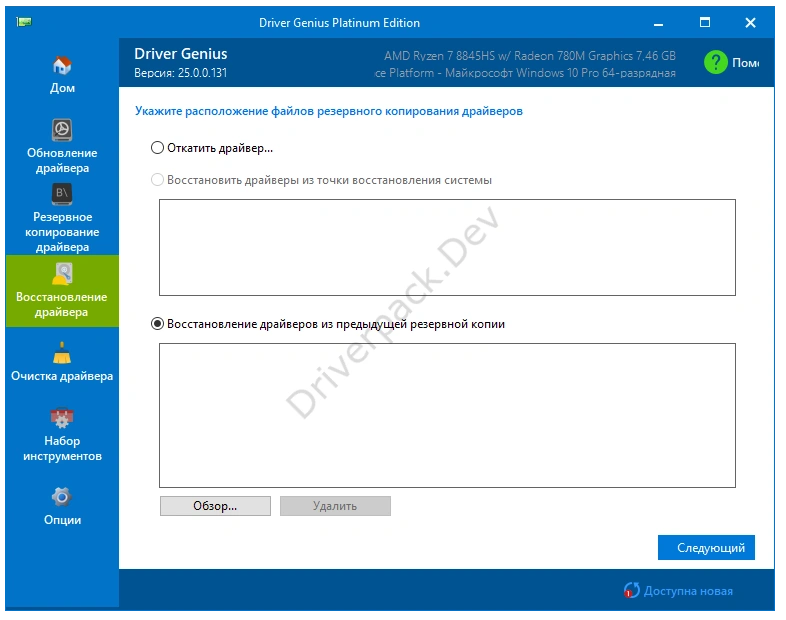Go to the Дом sidebar label
Viewport: 786px width, 620px height.
point(62,88)
